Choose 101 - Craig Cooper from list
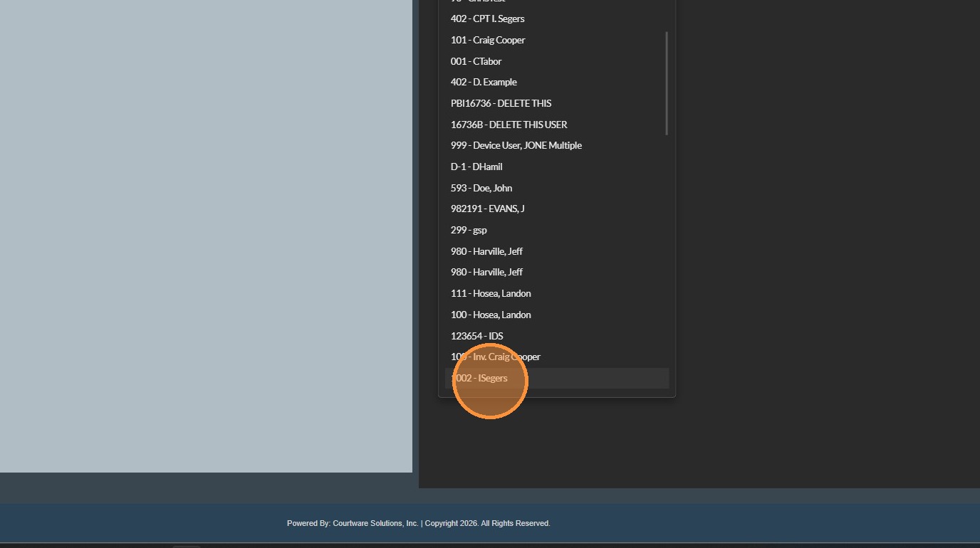 click(x=557, y=40)
